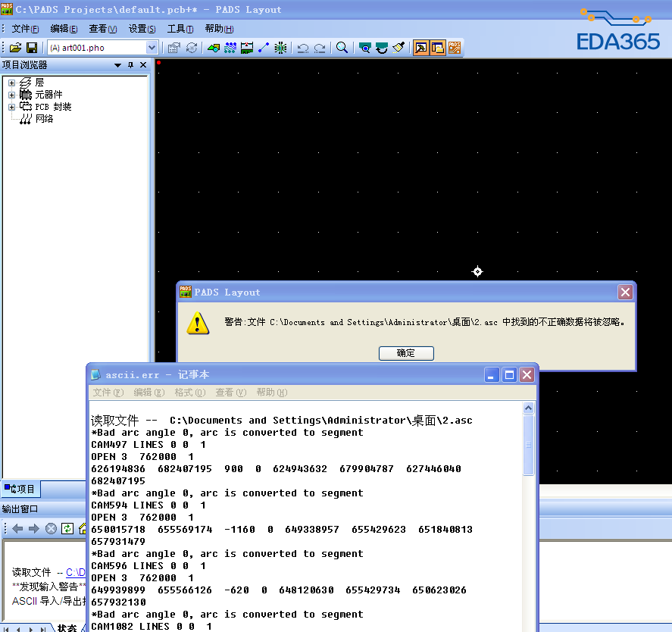Image resolution: width=672 pixels, height=632 pixels.
Task: Click the refresh icon in output window
Action: tap(67, 529)
